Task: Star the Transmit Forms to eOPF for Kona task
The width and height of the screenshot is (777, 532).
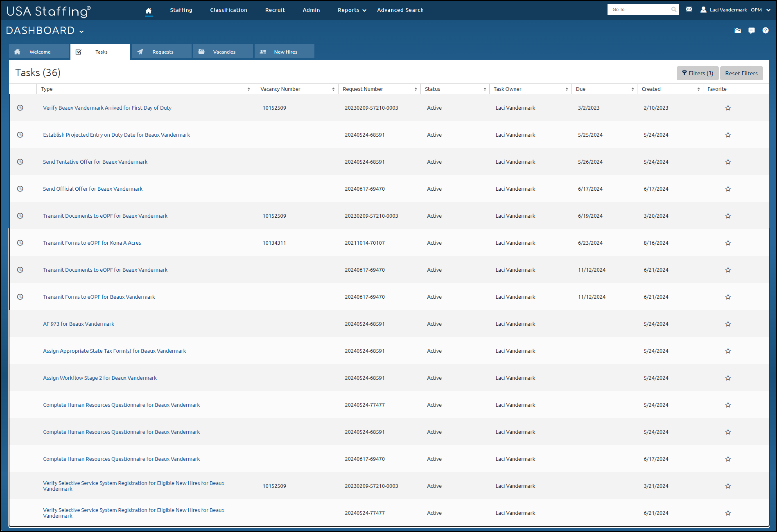Action: coord(728,243)
